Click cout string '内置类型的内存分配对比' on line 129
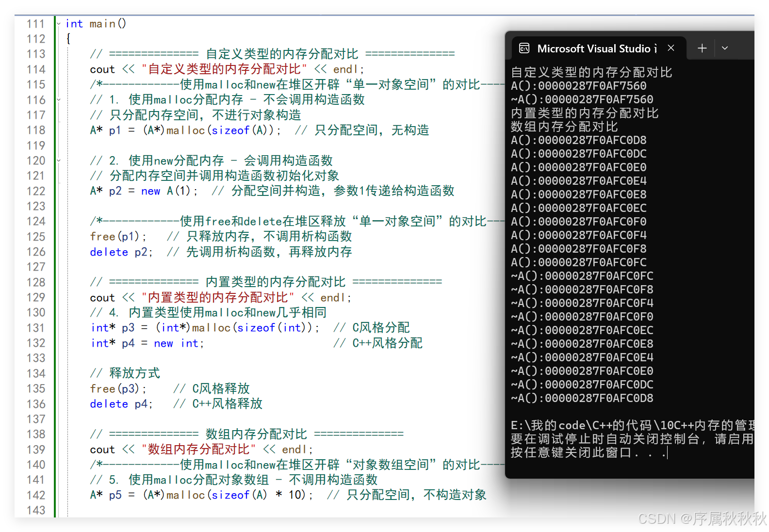The image size is (769, 532). pyautogui.click(x=218, y=297)
